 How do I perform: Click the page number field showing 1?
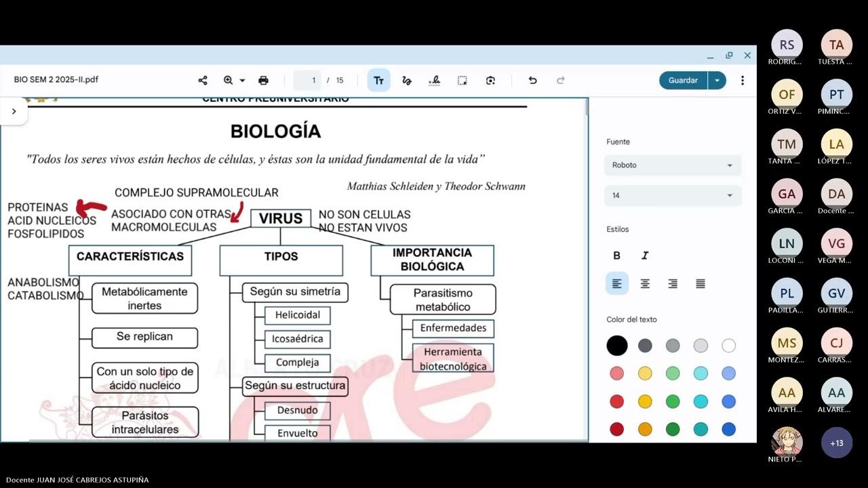307,81
